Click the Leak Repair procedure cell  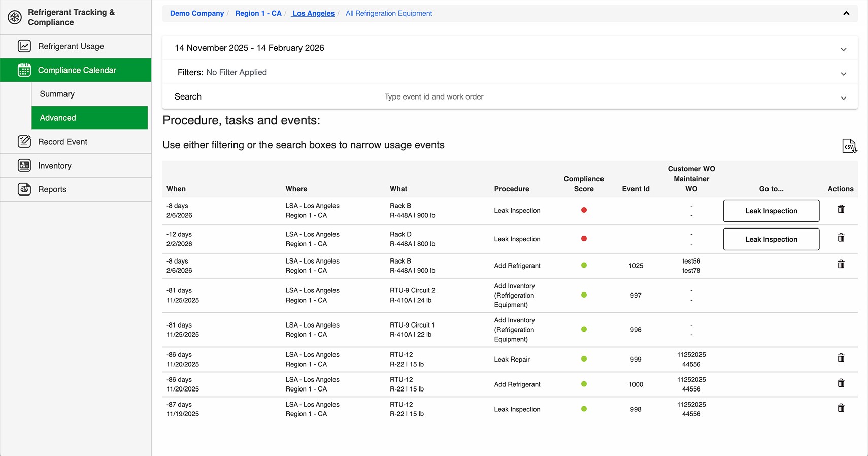click(512, 359)
